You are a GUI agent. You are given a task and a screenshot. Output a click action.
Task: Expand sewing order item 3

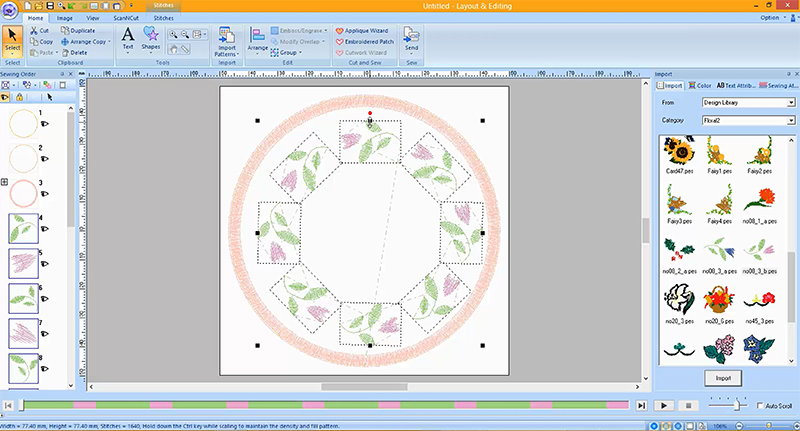pyautogui.click(x=6, y=182)
